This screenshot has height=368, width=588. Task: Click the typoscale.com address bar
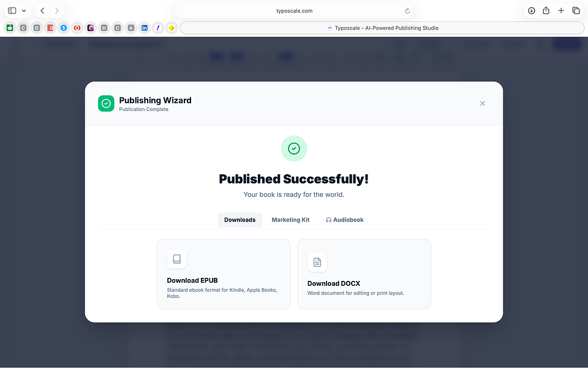(x=294, y=11)
